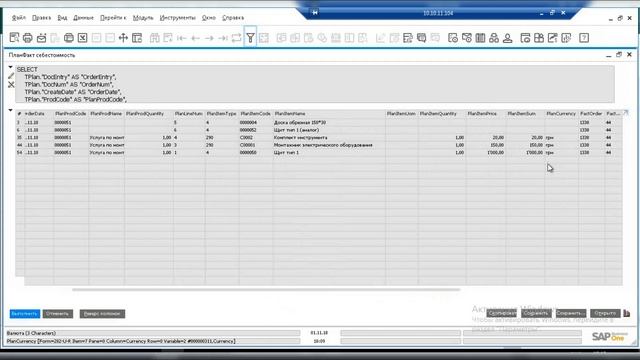Open the Файл menu
The height and width of the screenshot is (360, 640).
coord(19,18)
